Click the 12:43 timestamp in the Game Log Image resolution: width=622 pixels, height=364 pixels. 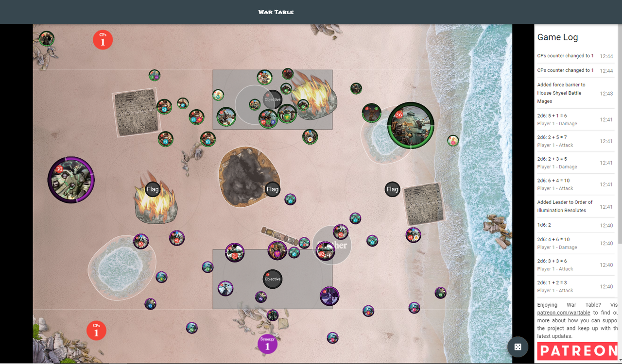[x=606, y=94]
